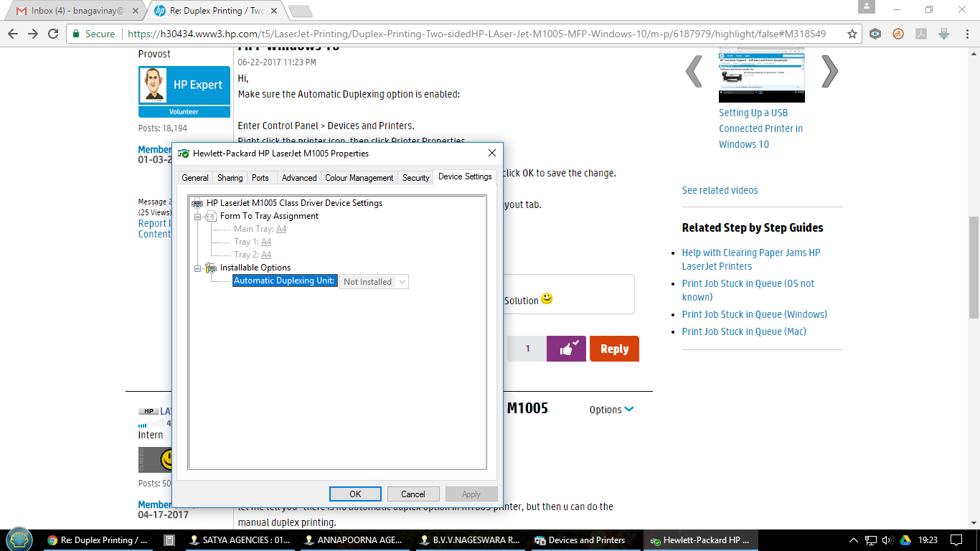The width and height of the screenshot is (980, 551).
Task: Open Help with Clearing Paper Jams link
Action: [x=751, y=259]
